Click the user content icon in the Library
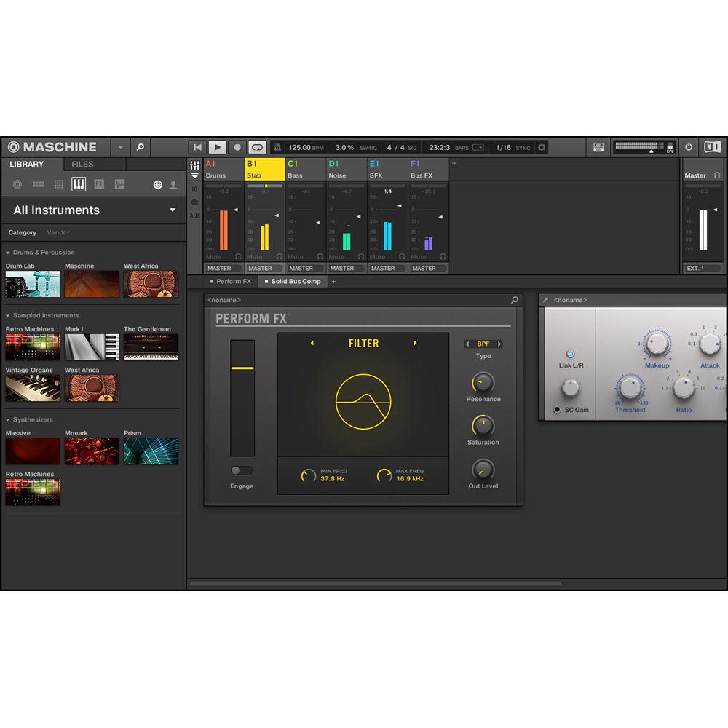This screenshot has width=728, height=728. [173, 184]
